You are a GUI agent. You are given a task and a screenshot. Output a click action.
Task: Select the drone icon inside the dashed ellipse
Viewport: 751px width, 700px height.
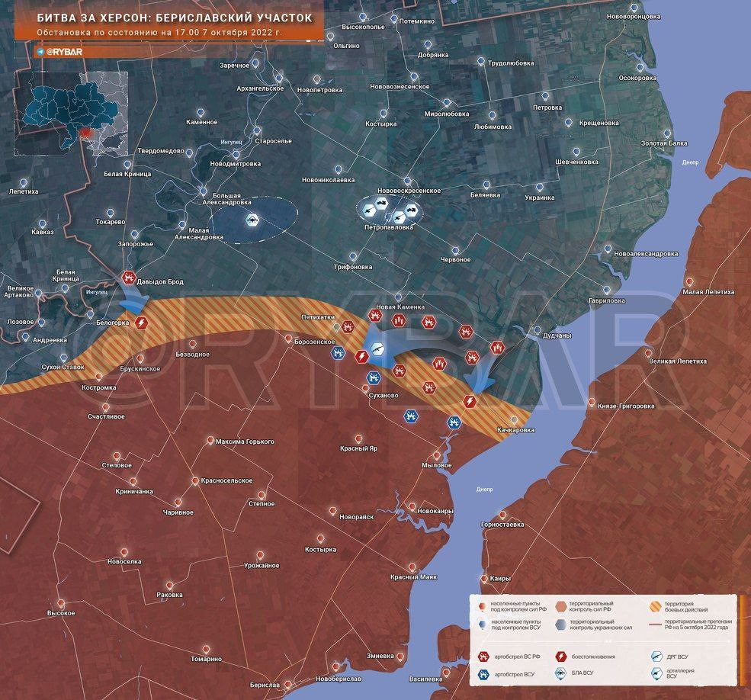click(x=251, y=222)
